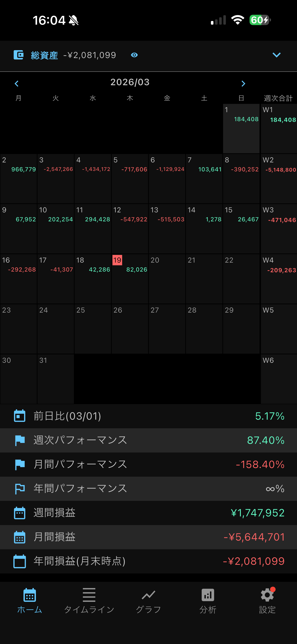Tap the 2026/03 month title

click(130, 82)
